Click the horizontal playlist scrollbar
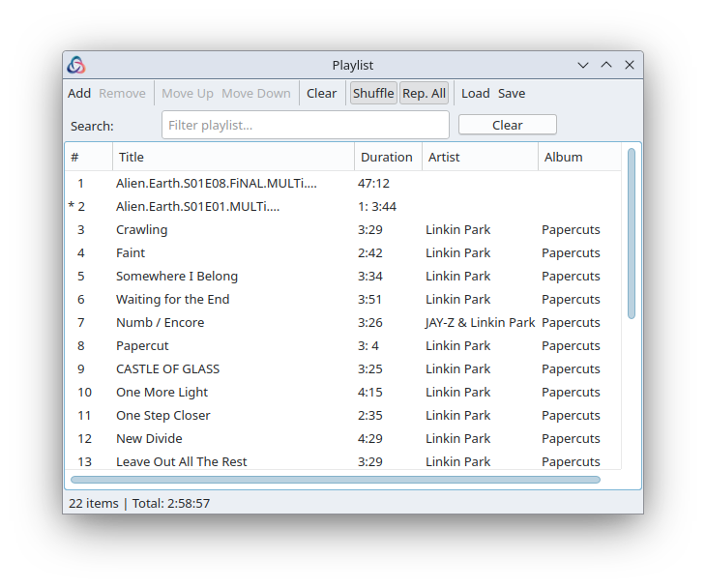This screenshot has width=706, height=588. [336, 480]
